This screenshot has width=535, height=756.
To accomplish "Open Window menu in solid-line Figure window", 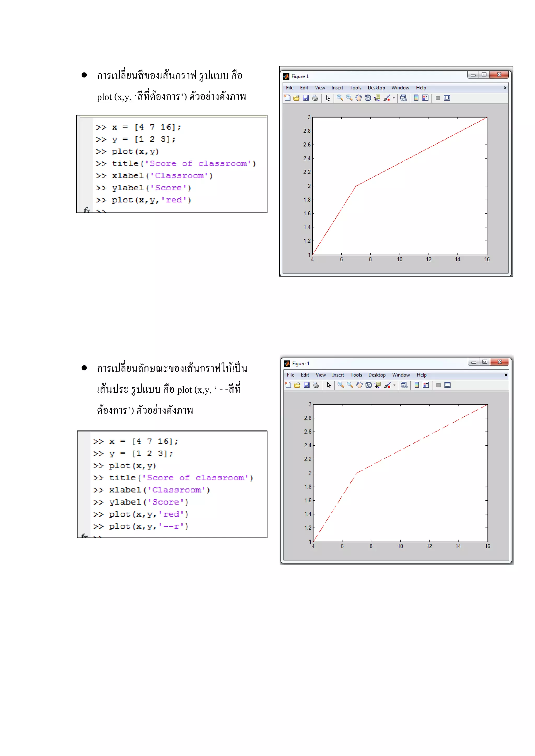I will click(x=400, y=88).
